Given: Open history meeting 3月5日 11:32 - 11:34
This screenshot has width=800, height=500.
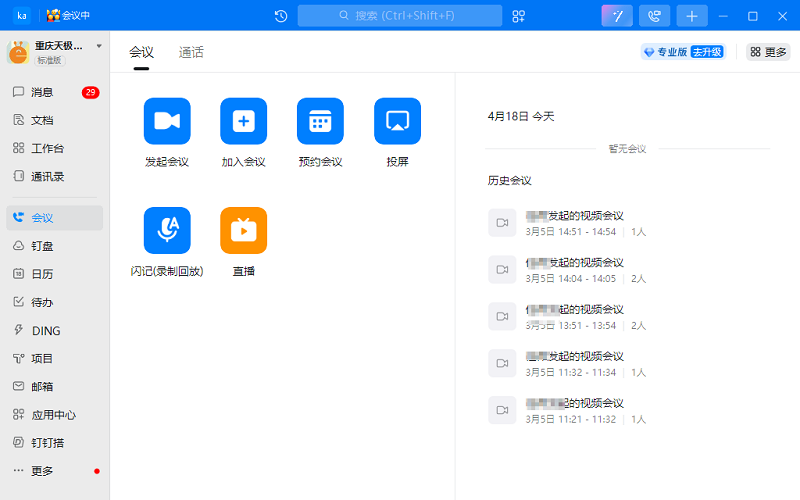Looking at the screenshot, I should 567,364.
